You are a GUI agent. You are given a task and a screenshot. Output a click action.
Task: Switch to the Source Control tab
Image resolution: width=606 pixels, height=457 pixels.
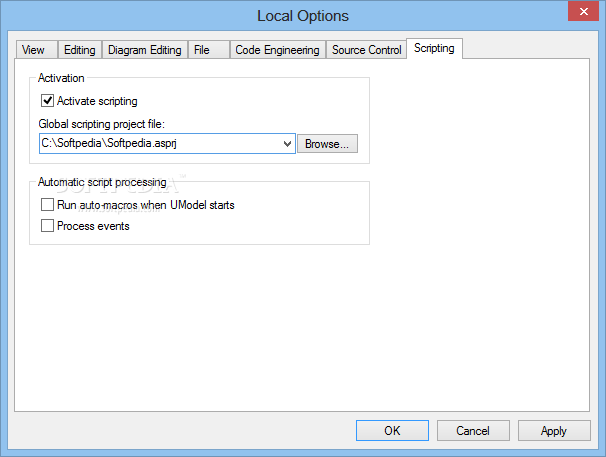click(366, 50)
